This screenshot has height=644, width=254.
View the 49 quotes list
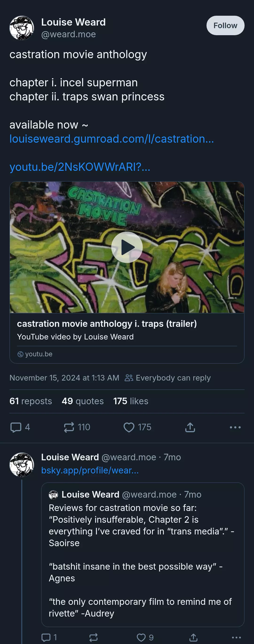(83, 401)
